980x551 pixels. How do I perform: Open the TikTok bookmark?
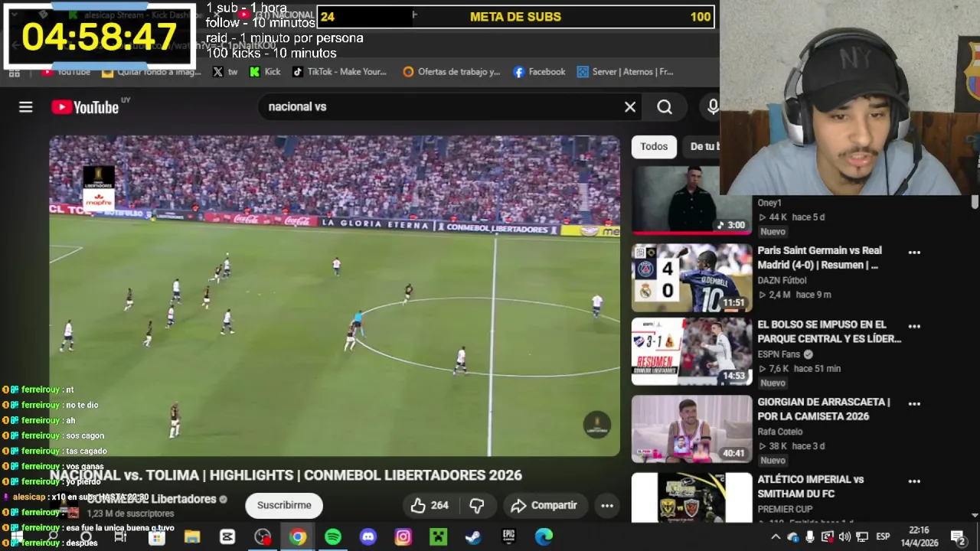[x=339, y=72]
